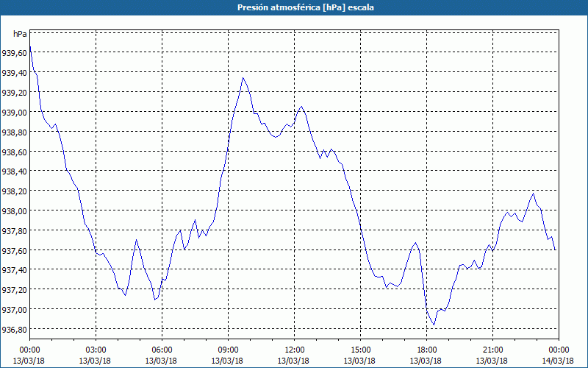Click the 938,40 axis label
This screenshot has height=368, width=588.
(x=14, y=171)
